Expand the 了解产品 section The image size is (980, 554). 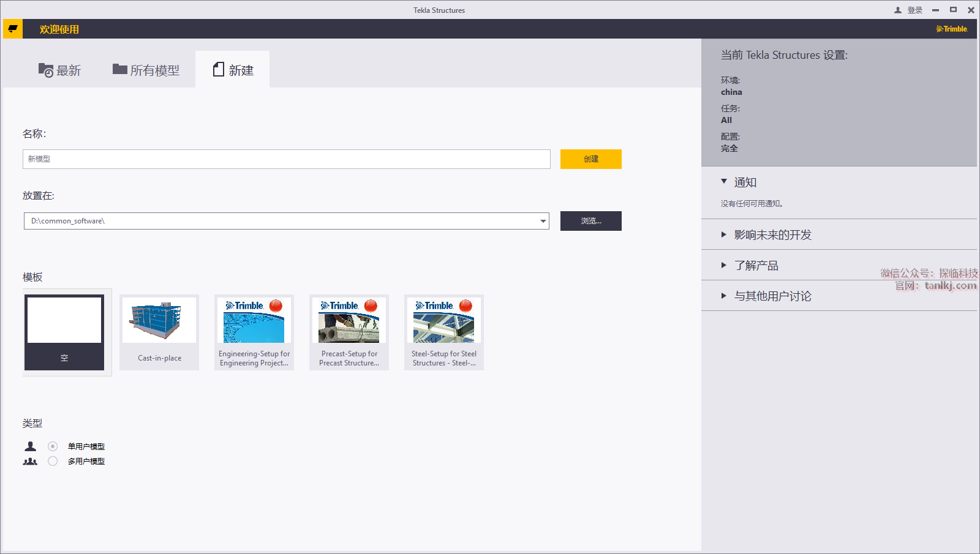(724, 265)
